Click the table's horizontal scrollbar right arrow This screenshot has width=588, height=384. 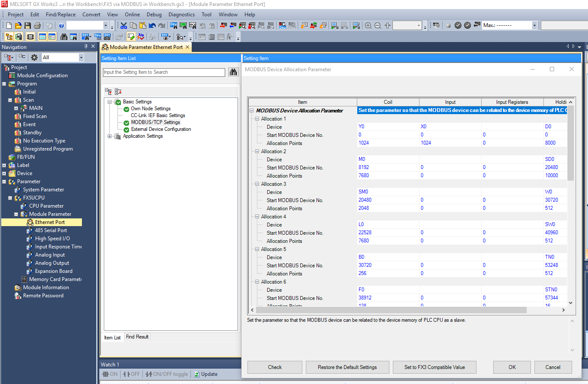tap(564, 310)
